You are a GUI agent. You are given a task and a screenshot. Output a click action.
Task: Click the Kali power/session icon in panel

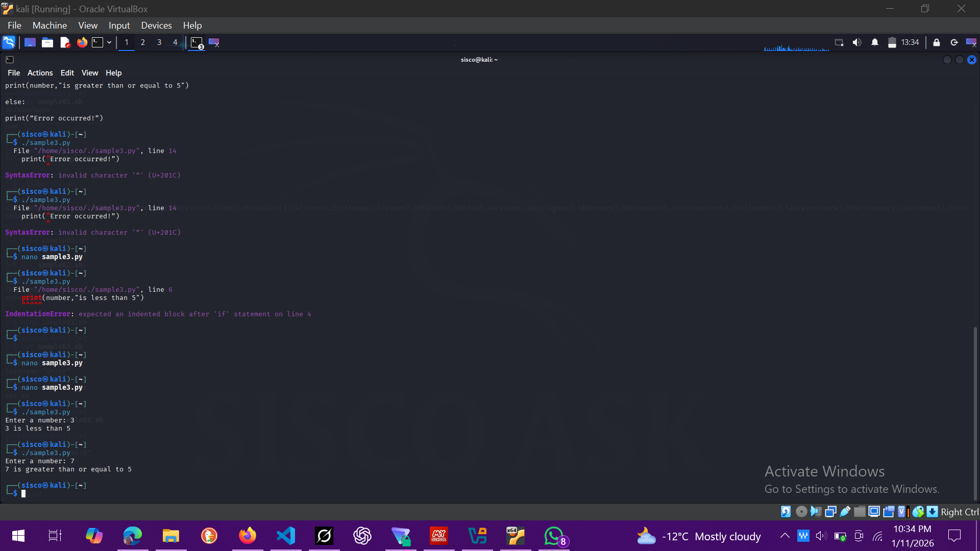pyautogui.click(x=954, y=42)
